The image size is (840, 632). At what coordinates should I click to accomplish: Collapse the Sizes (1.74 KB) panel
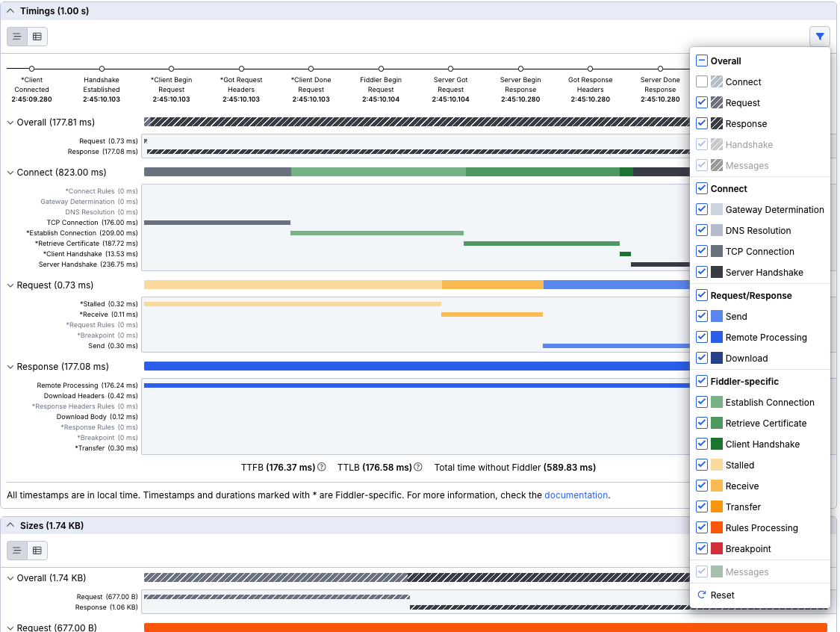click(x=10, y=525)
